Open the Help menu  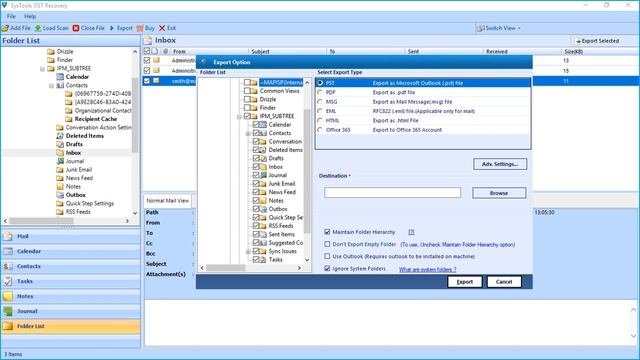(x=30, y=16)
